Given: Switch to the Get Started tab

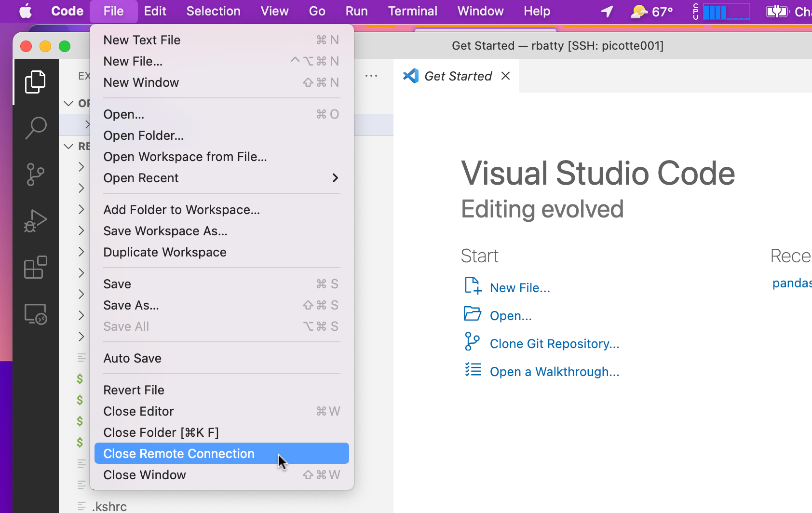Looking at the screenshot, I should coord(456,76).
